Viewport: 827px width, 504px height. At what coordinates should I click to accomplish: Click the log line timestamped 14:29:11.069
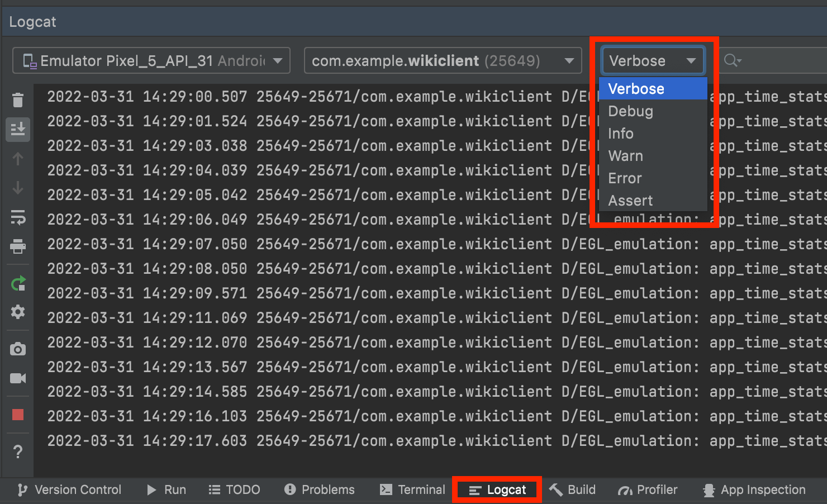coord(436,318)
